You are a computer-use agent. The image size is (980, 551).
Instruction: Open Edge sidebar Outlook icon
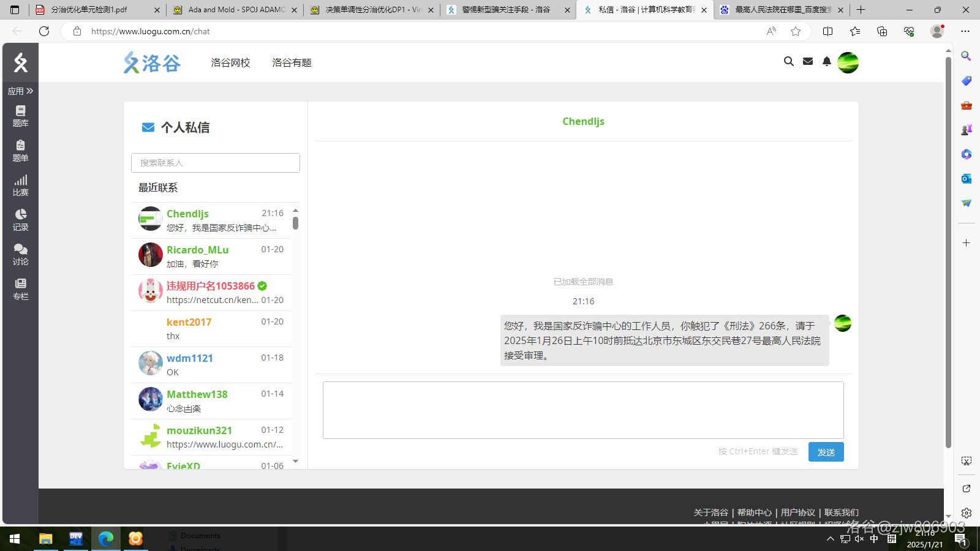click(x=966, y=179)
